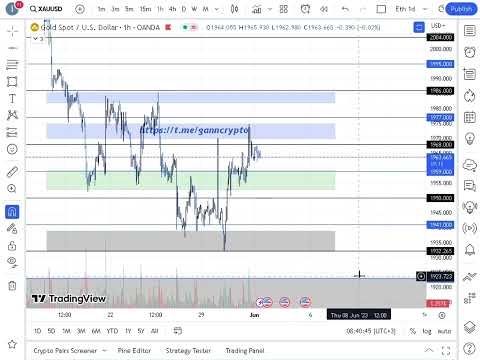Select the 5D date range

pos(51,331)
